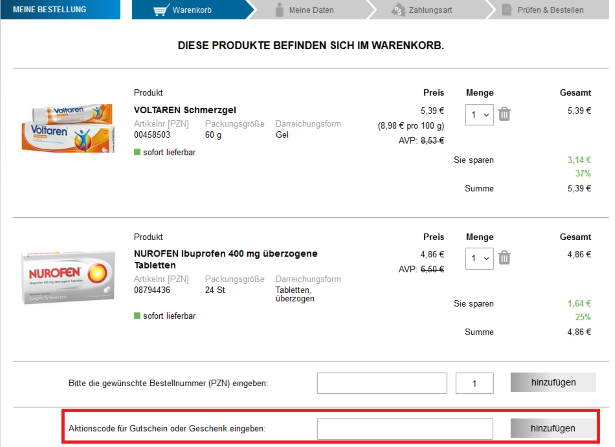Click the 25% savings percentage
The image size is (615, 447).
(x=583, y=317)
